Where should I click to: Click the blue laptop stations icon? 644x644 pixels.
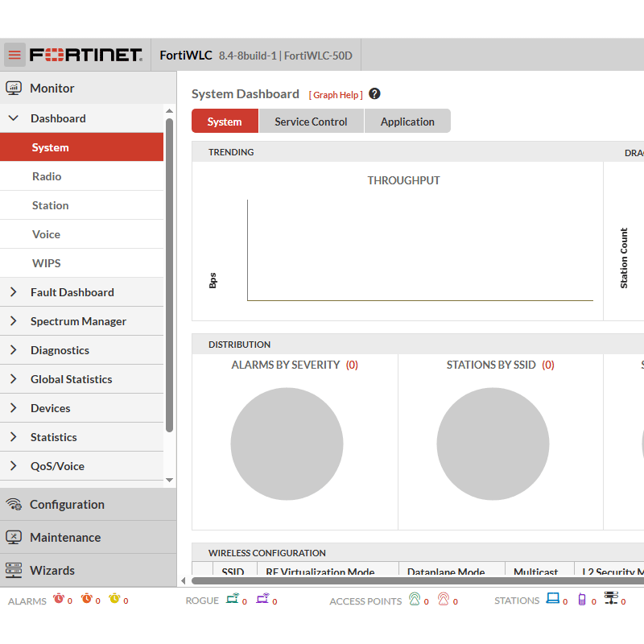click(552, 599)
